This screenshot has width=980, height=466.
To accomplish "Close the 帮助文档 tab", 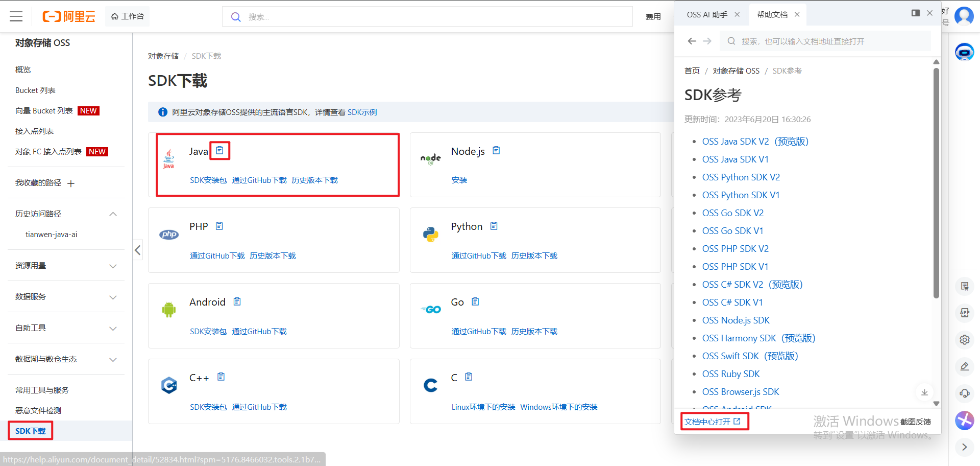I will point(797,14).
